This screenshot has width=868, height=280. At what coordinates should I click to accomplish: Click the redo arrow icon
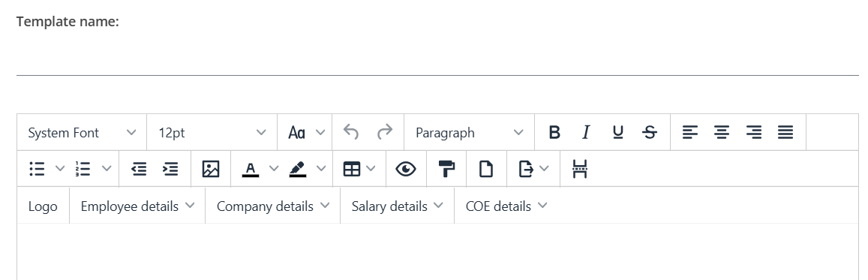click(384, 132)
